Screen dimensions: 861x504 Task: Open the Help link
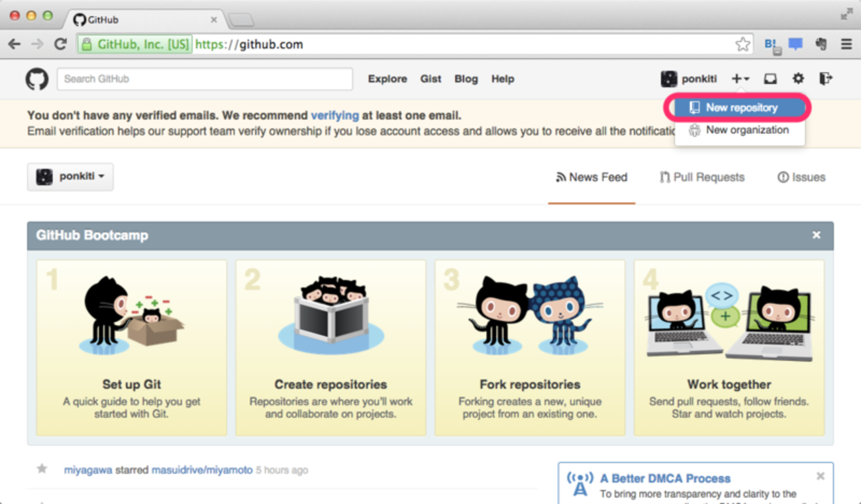pyautogui.click(x=503, y=79)
